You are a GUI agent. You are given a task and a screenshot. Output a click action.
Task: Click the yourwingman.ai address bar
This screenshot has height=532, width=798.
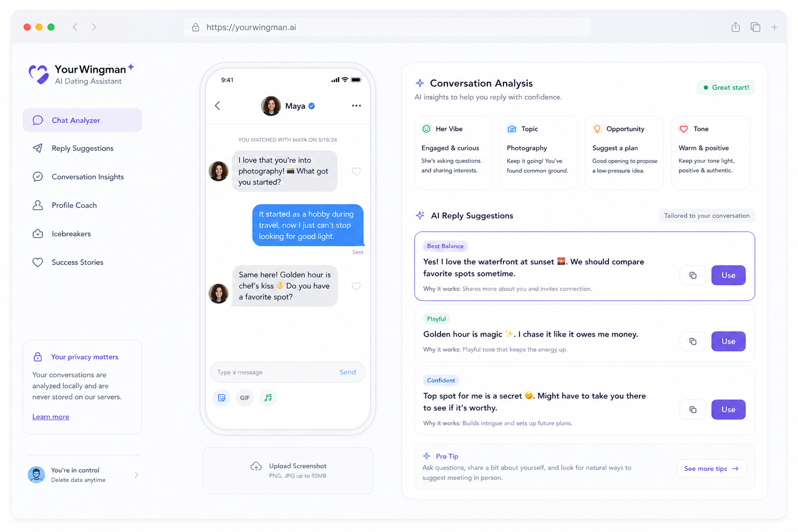(x=388, y=27)
